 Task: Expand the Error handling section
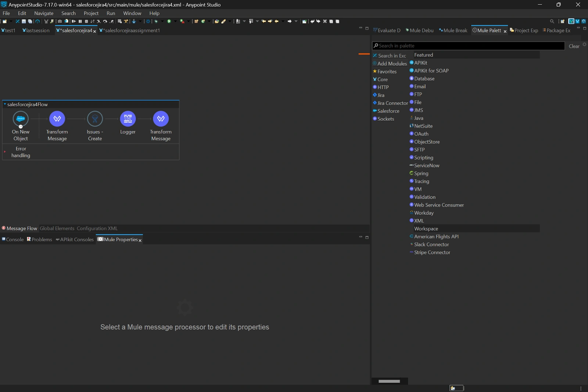5,152
